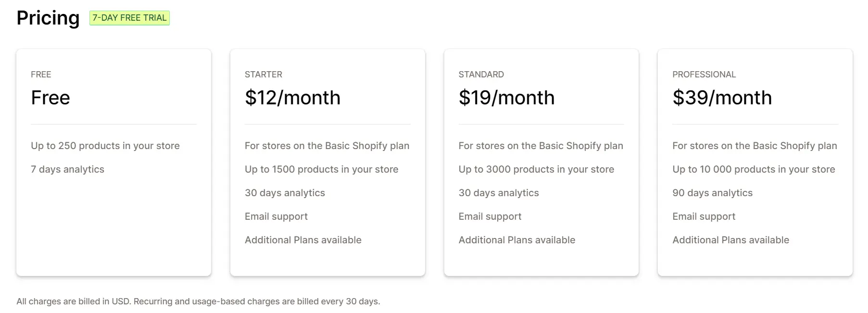This screenshot has height=313, width=868.
Task: Click the $39/month price
Action: [722, 98]
